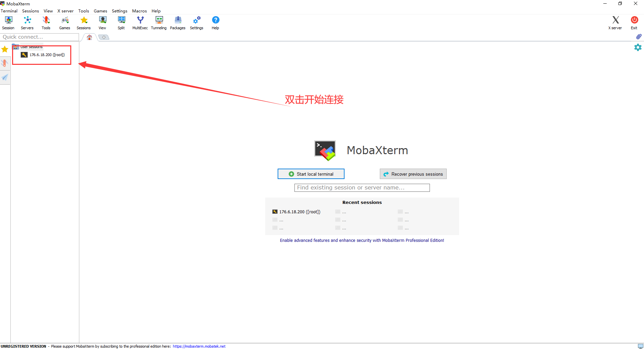Image resolution: width=644 pixels, height=349 pixels.
Task: Open the Settings gears toolbar icon
Action: 197,23
